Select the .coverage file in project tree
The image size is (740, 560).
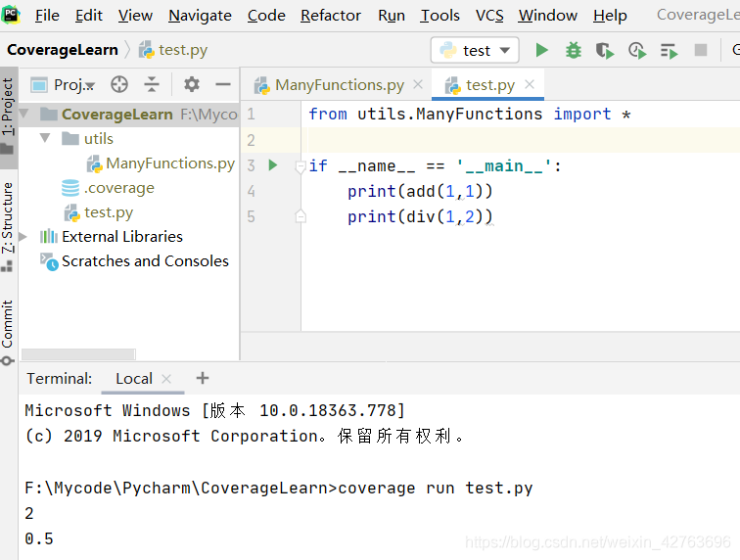[x=108, y=188]
